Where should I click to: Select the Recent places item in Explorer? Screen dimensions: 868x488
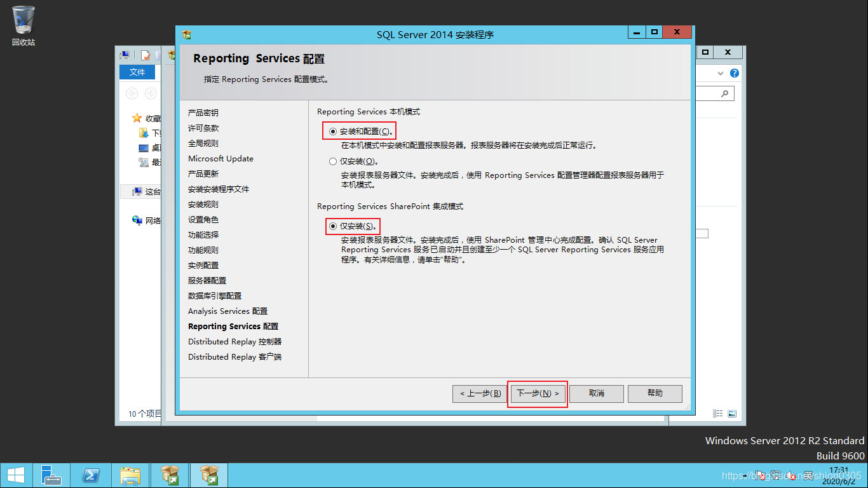(150, 162)
